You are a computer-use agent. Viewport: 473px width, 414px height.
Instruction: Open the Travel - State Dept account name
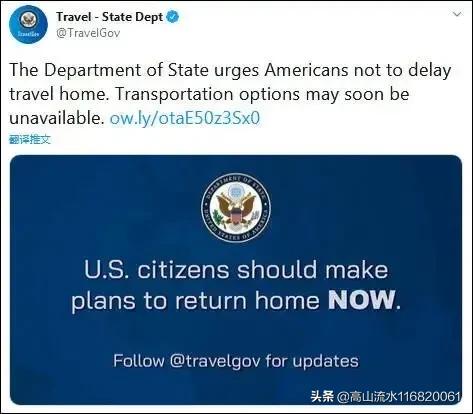(x=110, y=17)
